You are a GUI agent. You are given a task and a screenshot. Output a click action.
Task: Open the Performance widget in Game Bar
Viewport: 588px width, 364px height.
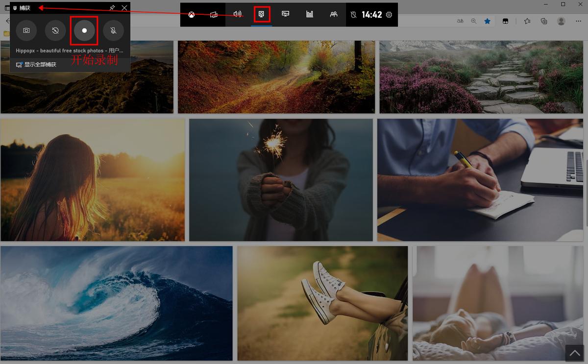286,15
